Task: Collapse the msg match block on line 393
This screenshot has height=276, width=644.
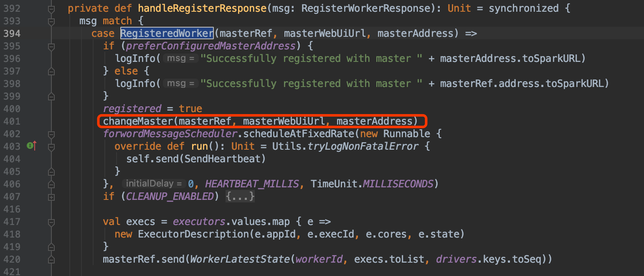Action: [x=51, y=21]
